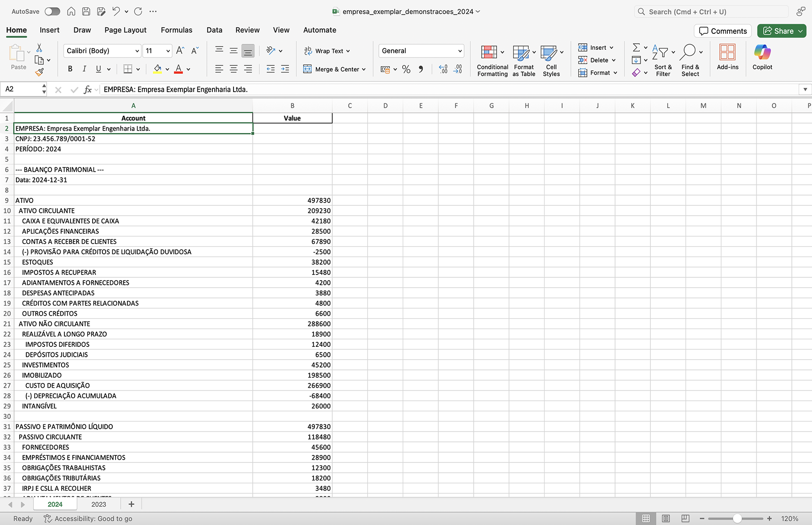
Task: Add a new sheet with plus button
Action: [x=132, y=504]
